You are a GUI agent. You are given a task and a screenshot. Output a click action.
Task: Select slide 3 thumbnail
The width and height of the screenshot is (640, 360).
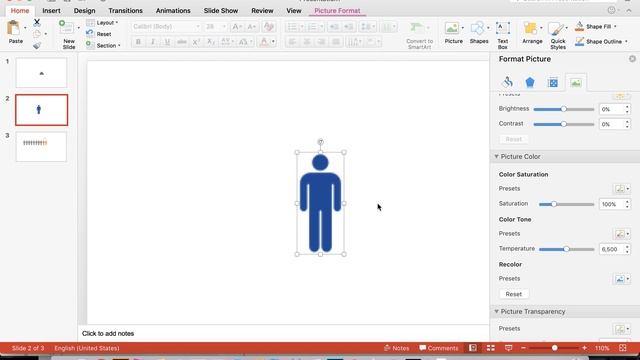(x=41, y=147)
